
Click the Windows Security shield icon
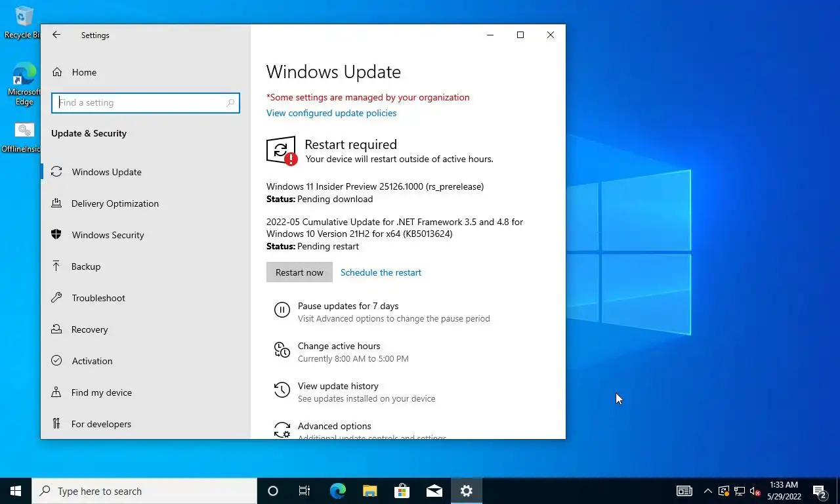pos(57,235)
